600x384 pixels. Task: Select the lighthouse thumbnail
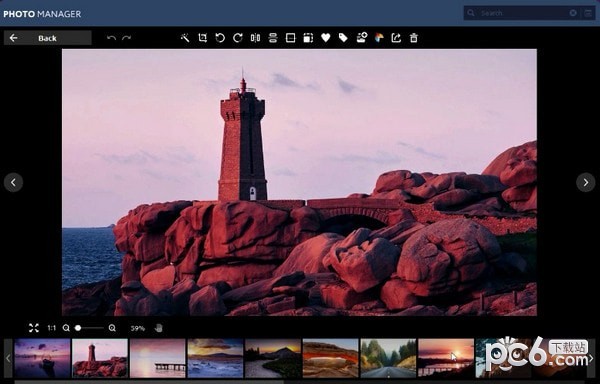pos(100,358)
